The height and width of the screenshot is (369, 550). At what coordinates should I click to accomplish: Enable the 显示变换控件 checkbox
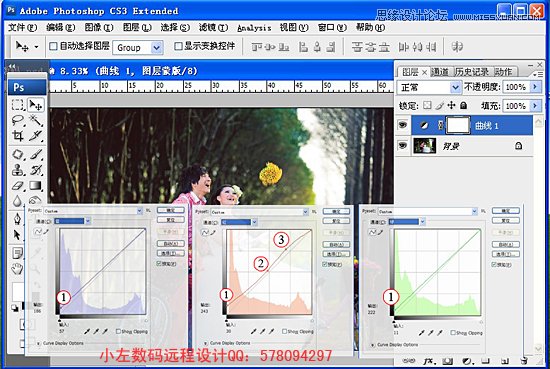click(178, 46)
